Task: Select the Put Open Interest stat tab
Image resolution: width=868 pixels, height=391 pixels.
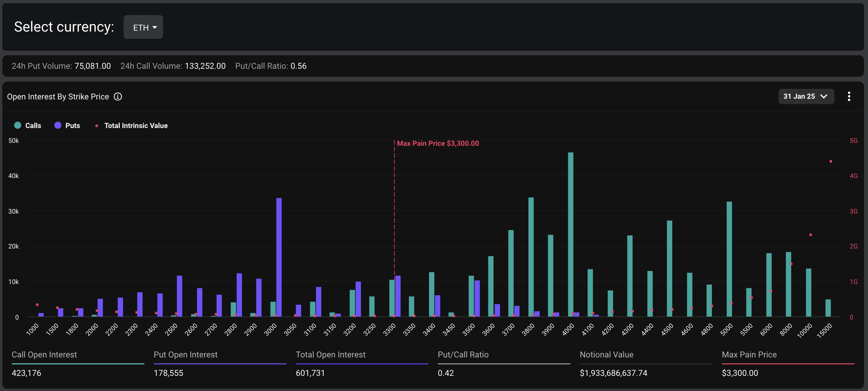Action: tap(185, 354)
